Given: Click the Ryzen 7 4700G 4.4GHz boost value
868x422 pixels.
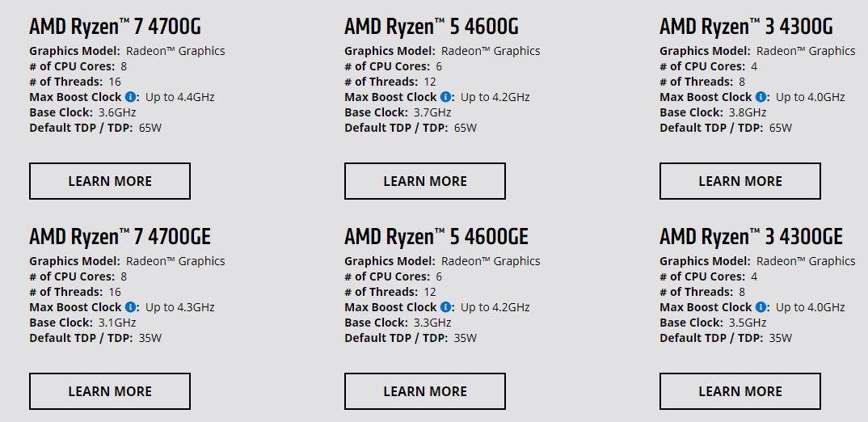Looking at the screenshot, I should [x=180, y=97].
